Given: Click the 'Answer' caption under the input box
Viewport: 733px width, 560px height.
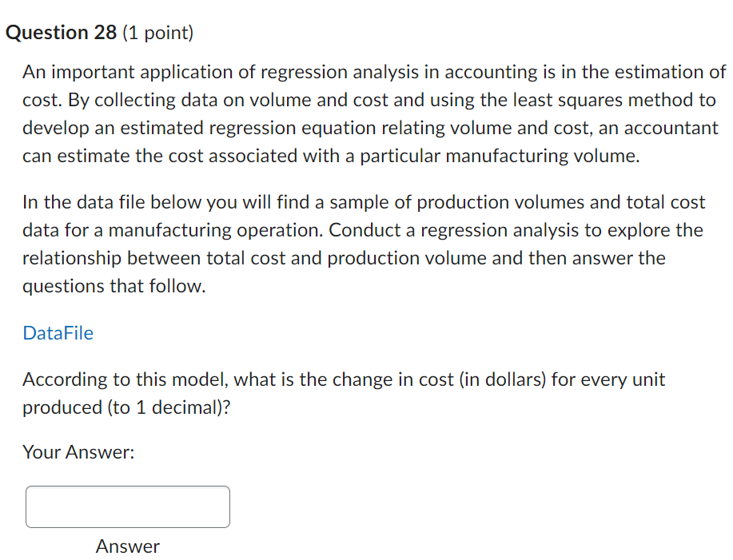Looking at the screenshot, I should tap(128, 546).
